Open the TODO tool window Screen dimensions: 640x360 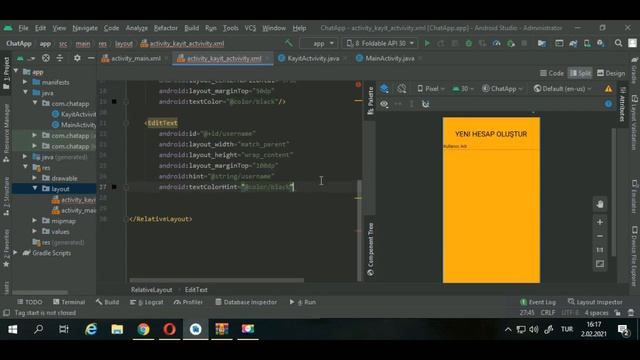(x=29, y=302)
